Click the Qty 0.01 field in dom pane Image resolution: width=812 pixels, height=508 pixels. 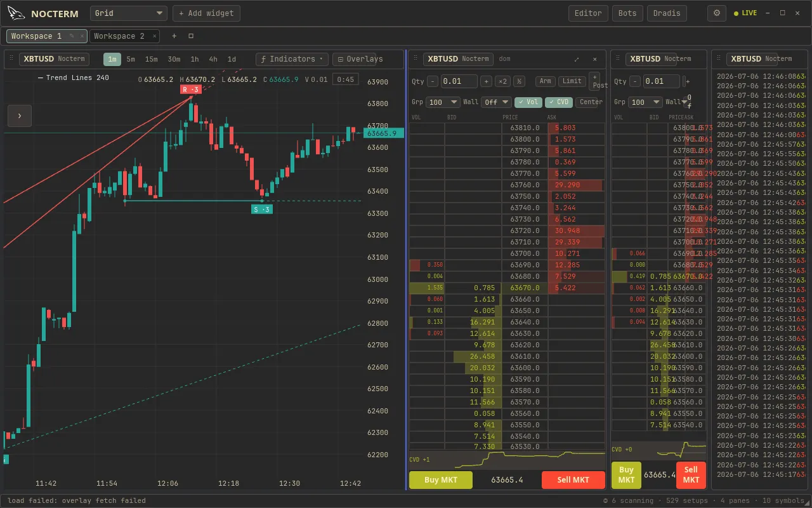[459, 81]
